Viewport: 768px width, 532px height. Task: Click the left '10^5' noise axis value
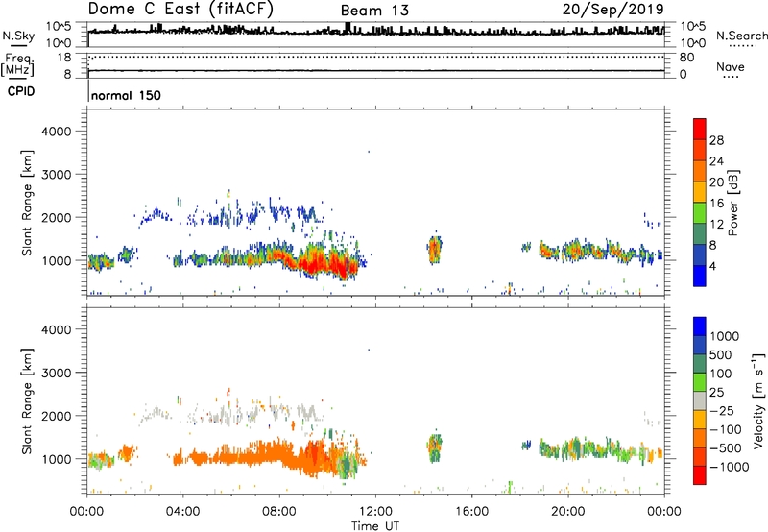coord(59,27)
